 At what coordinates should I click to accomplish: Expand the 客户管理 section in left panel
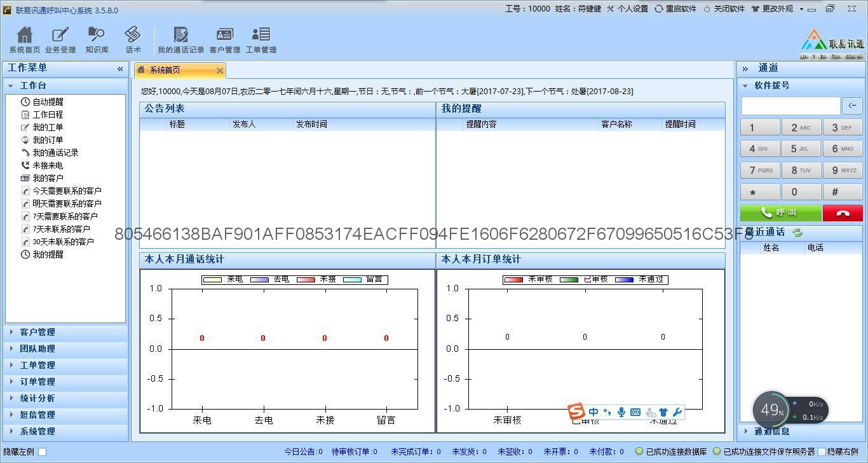coord(65,332)
